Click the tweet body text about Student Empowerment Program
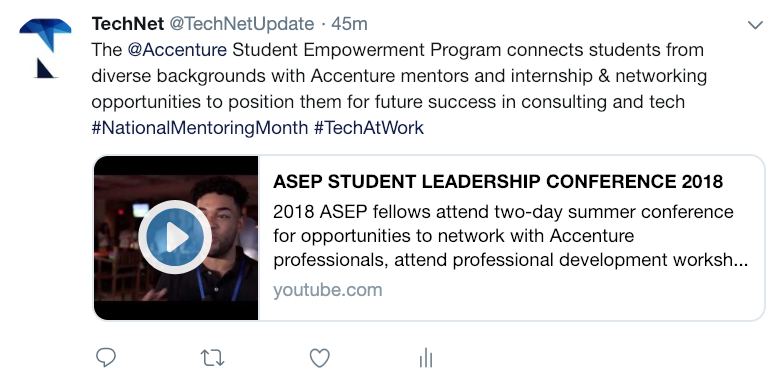Image resolution: width=780 pixels, height=380 pixels. click(x=399, y=76)
